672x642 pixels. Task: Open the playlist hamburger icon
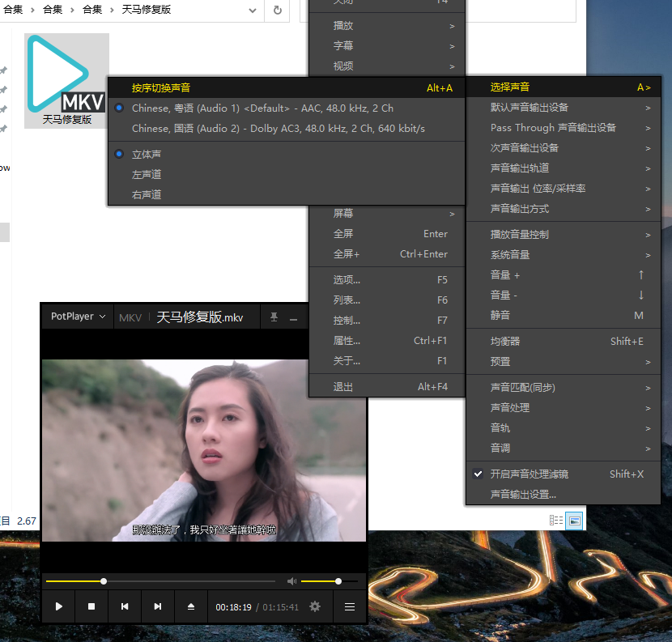pyautogui.click(x=350, y=606)
